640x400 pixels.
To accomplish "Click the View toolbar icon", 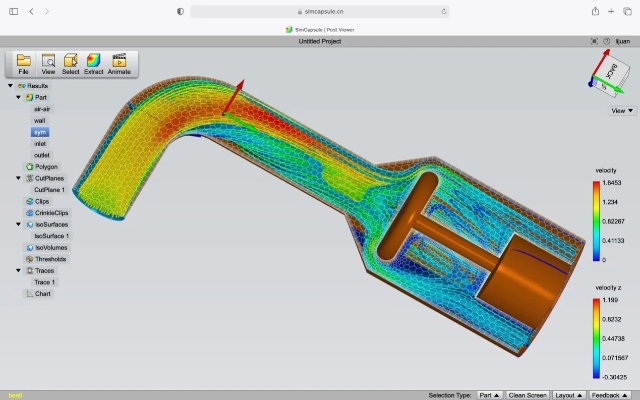I will pos(48,63).
